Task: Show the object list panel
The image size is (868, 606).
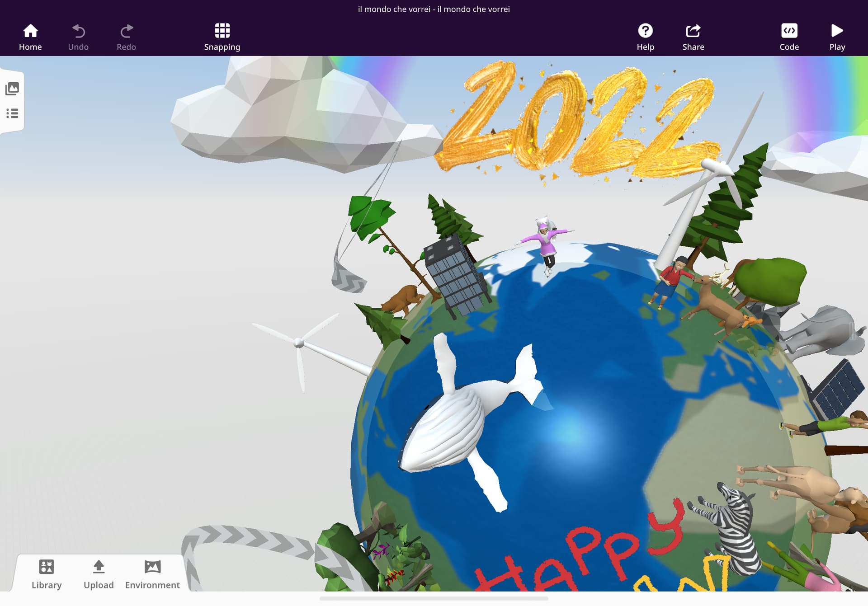Action: [x=12, y=113]
